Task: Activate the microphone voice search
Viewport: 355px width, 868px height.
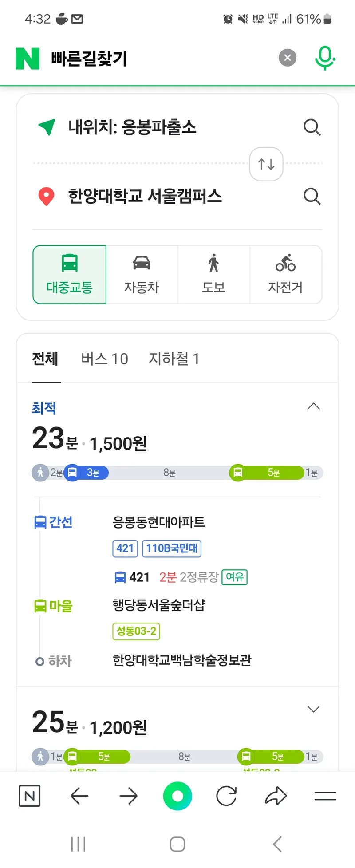Action: point(325,58)
